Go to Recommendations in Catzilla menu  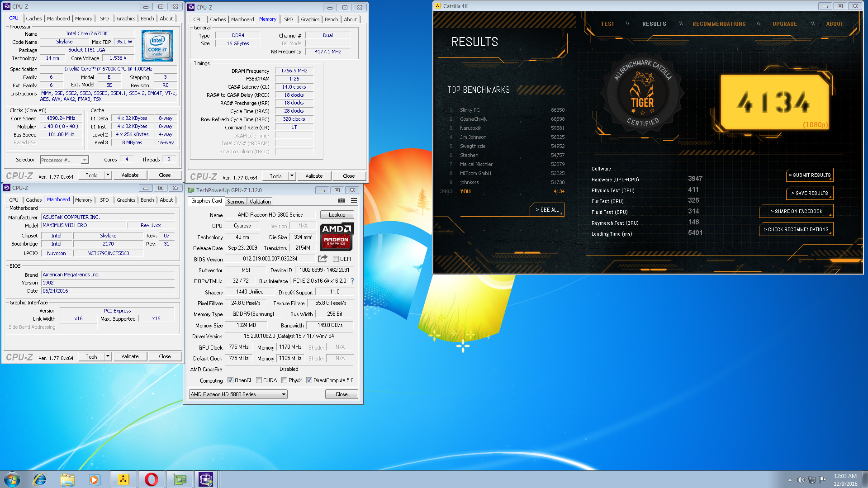click(719, 24)
